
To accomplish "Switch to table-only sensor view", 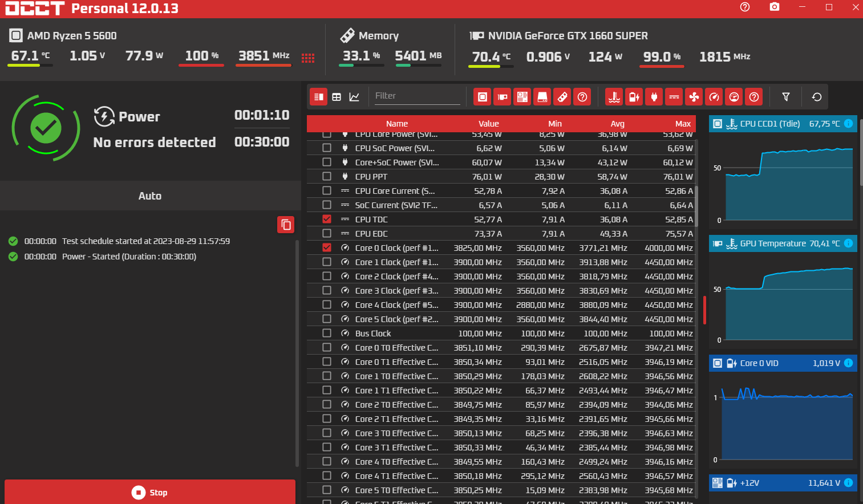I will coord(337,97).
